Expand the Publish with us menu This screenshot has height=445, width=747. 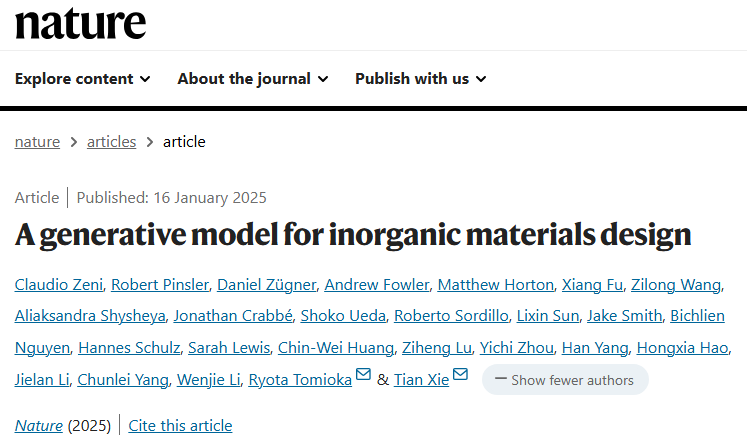click(421, 79)
